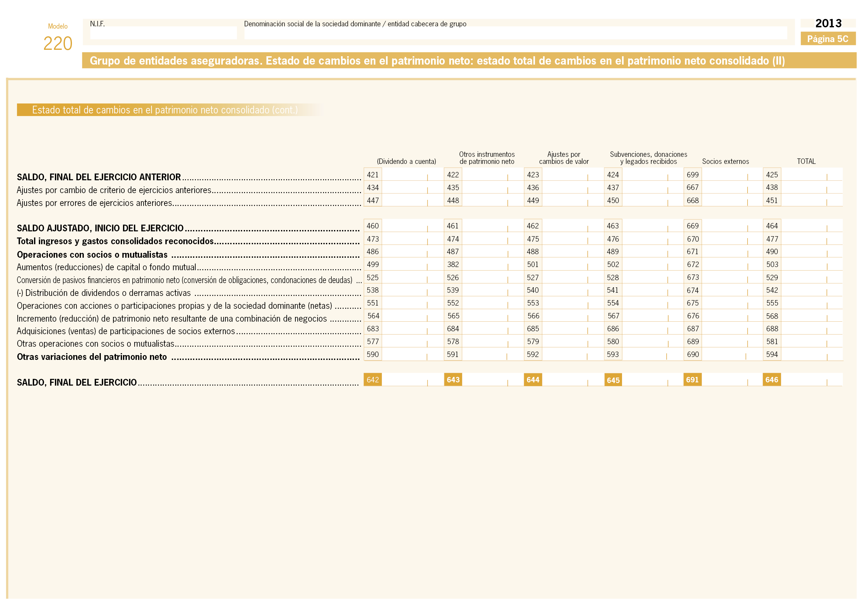Click 'SALDO, FINAL DEL EJERCICIO' last row label
The height and width of the screenshot is (616, 868).
(76, 382)
